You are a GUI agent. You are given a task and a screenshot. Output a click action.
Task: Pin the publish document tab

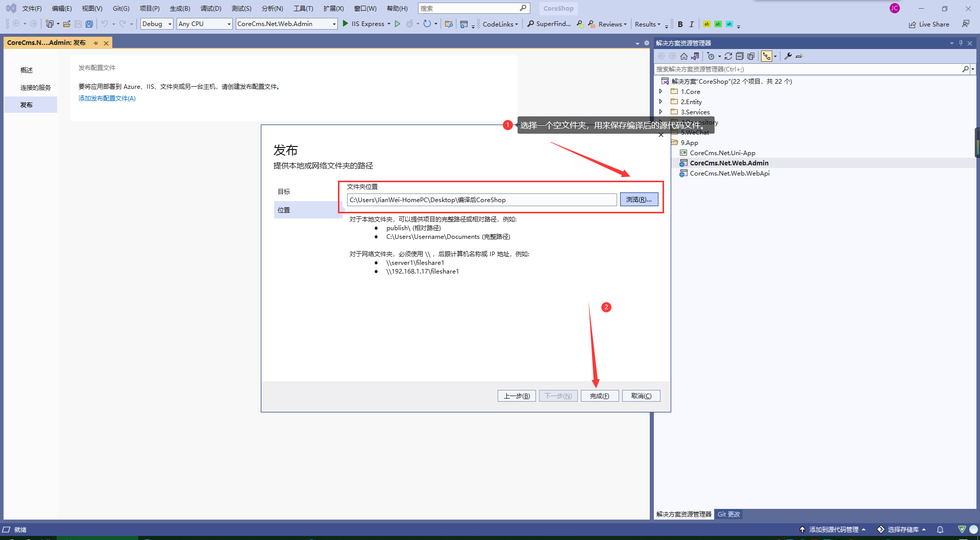click(96, 43)
